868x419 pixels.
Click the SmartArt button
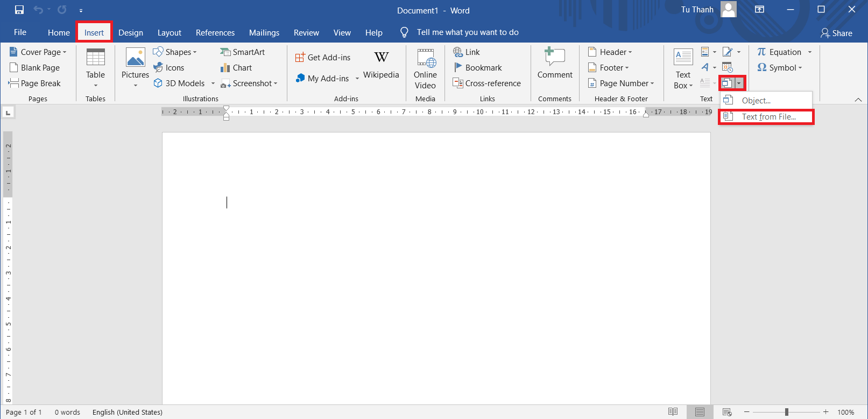click(x=242, y=52)
